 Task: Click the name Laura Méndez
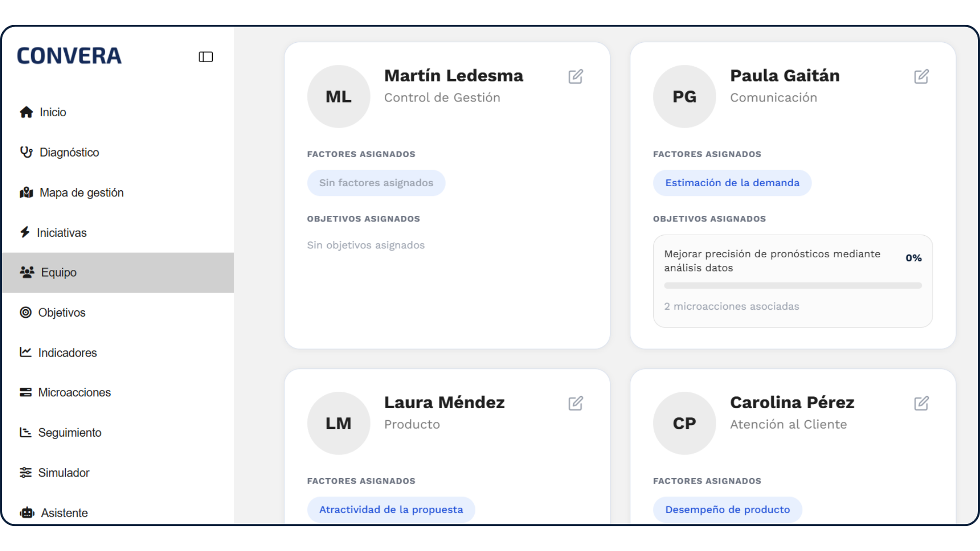coord(445,403)
